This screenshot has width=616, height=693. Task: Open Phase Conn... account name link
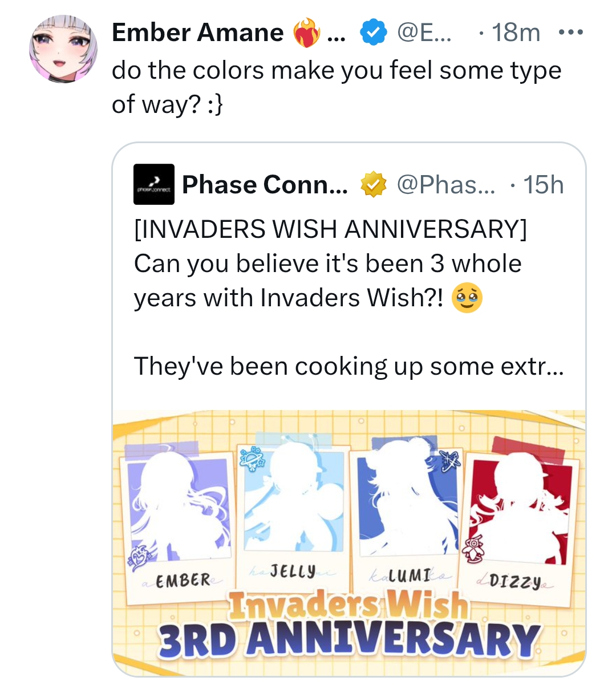click(x=265, y=185)
